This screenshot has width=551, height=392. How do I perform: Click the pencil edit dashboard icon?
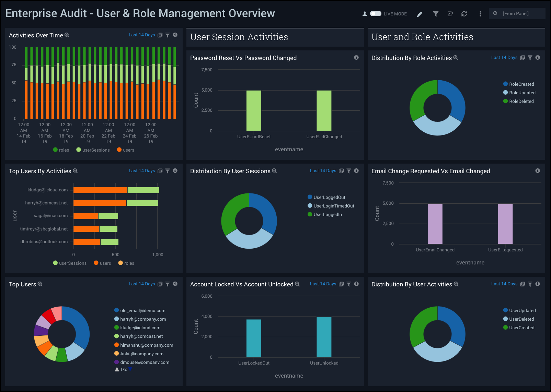(420, 14)
